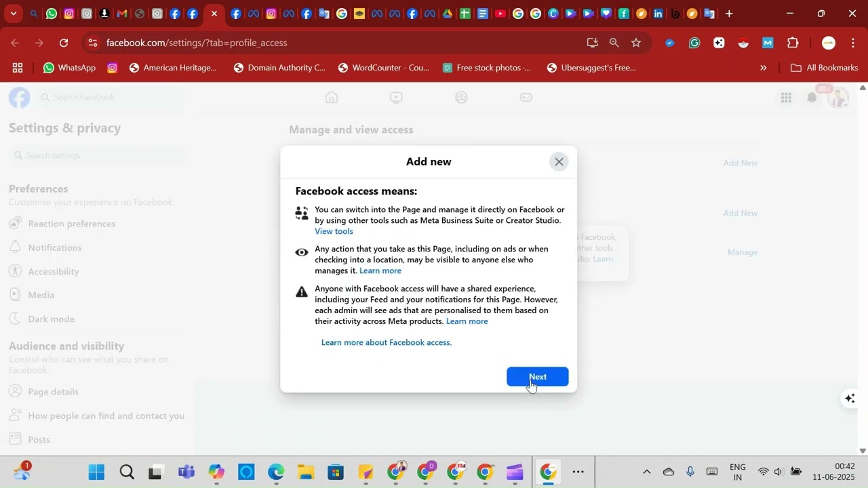
Task: Click Learn more after 'manages it.'
Action: pyautogui.click(x=380, y=270)
